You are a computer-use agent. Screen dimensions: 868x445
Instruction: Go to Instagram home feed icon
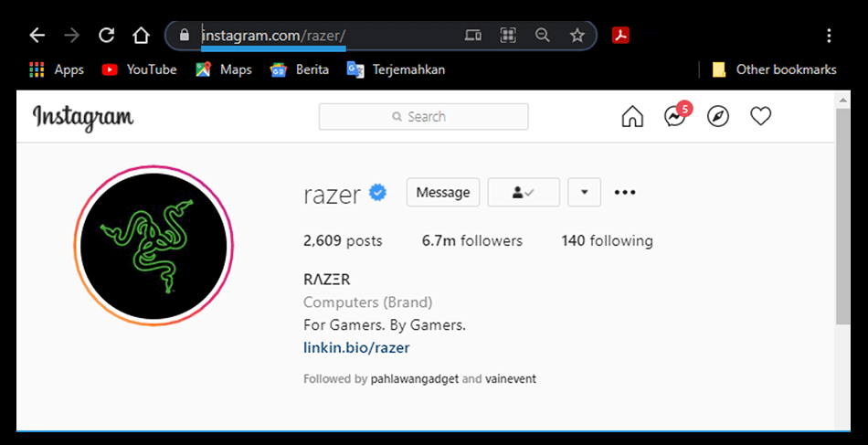click(x=632, y=117)
